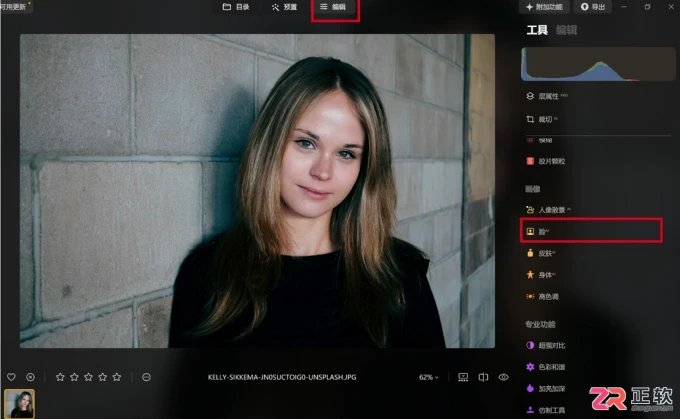Toggle the before/after compare view

click(x=483, y=377)
